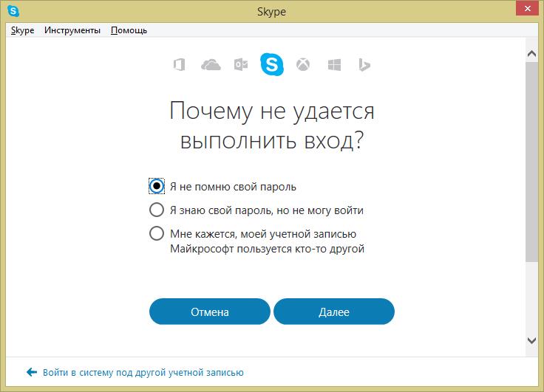Select "Я знаю свой пароль, но не могу войти"

[x=157, y=210]
